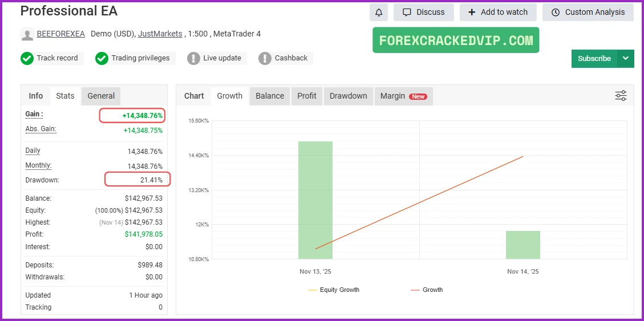Click the Live update warning icon
Screen dimensions: 644x321
pos(193,58)
